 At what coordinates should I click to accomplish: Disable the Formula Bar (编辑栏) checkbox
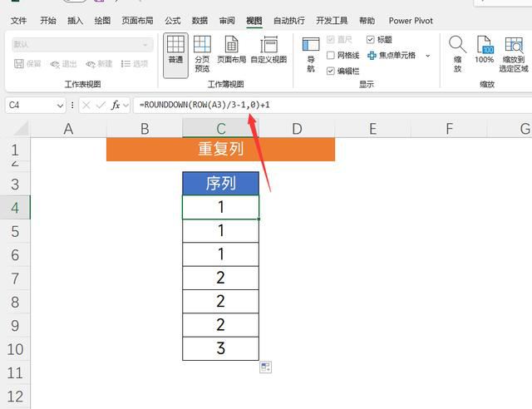point(331,71)
